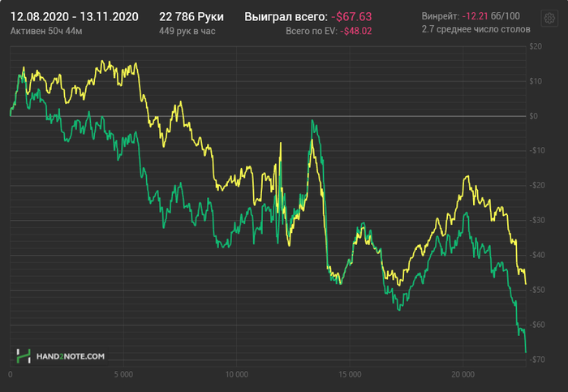The image size is (568, 392).
Task: Open the graph settings gear icon
Action: coord(549,18)
